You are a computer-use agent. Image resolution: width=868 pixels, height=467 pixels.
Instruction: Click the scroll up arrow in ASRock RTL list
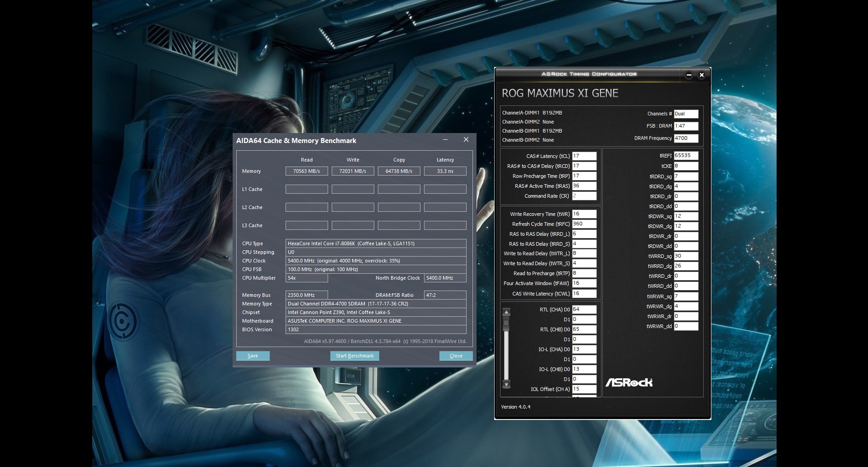pos(506,312)
